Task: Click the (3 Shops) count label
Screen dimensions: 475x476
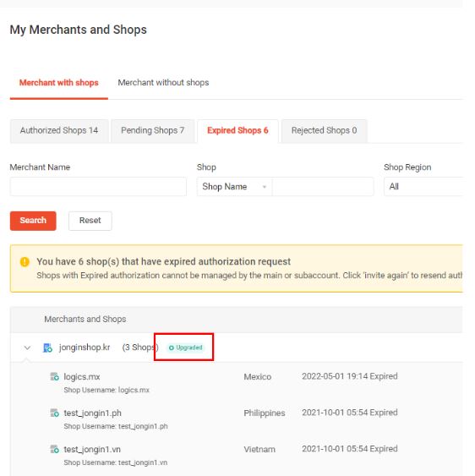Action: [x=140, y=347]
